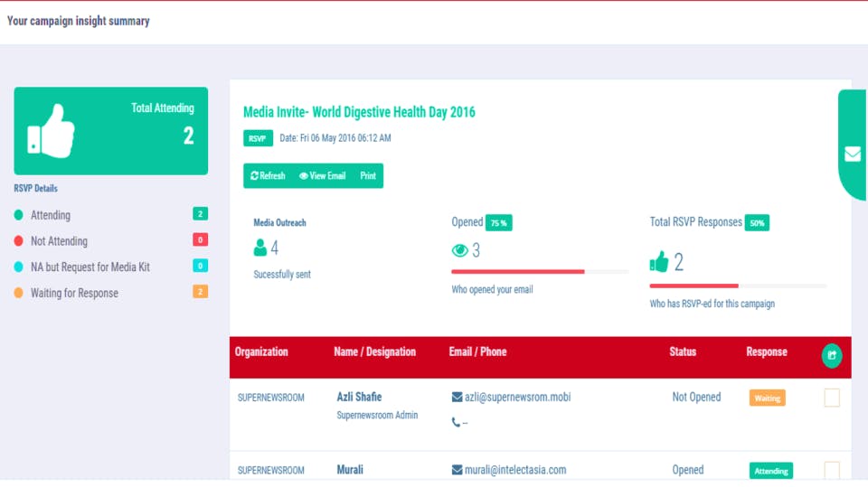Click the Media Outreach person icon

(259, 248)
